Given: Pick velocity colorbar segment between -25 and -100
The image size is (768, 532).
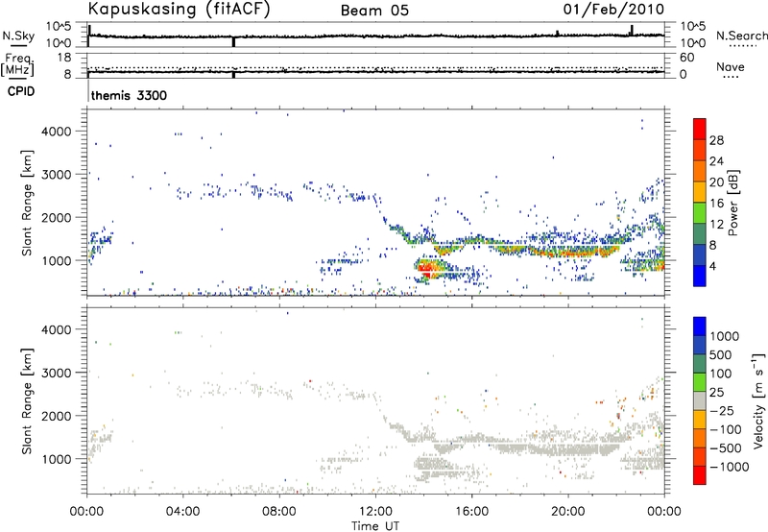Looking at the screenshot, I should point(700,419).
